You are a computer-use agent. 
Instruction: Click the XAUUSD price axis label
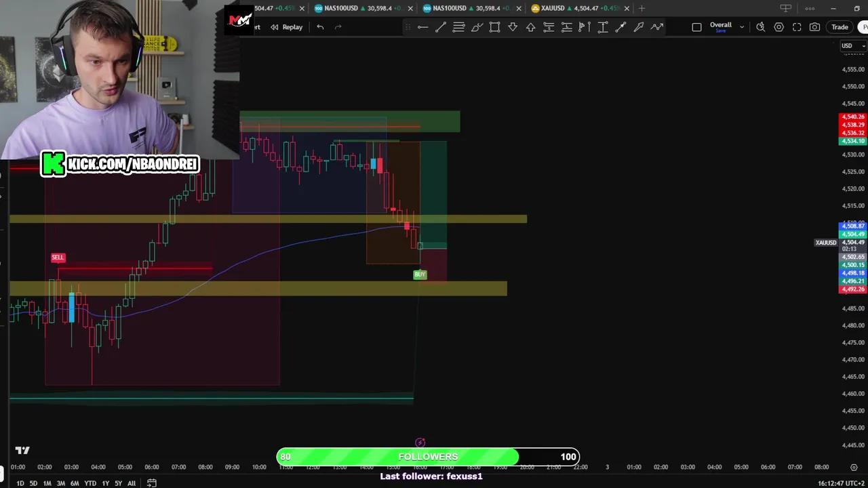click(825, 243)
